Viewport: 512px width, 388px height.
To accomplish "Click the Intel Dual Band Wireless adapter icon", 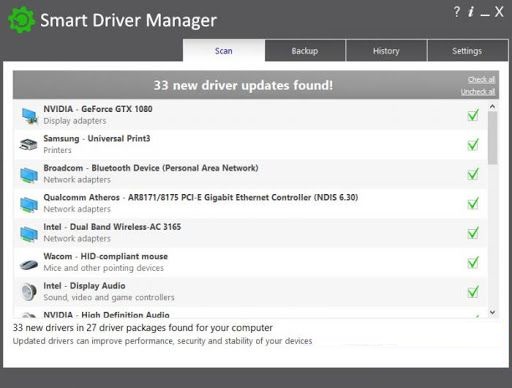I will 29,234.
